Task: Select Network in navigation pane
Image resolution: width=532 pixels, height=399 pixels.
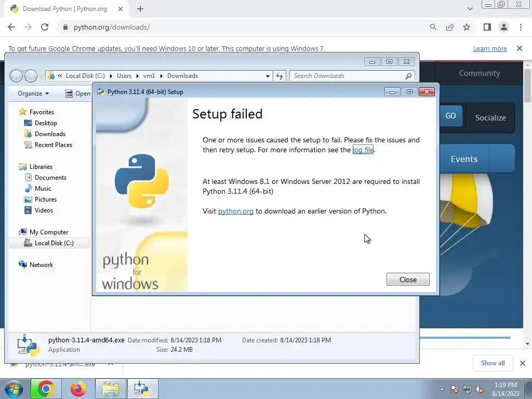Action: point(41,264)
